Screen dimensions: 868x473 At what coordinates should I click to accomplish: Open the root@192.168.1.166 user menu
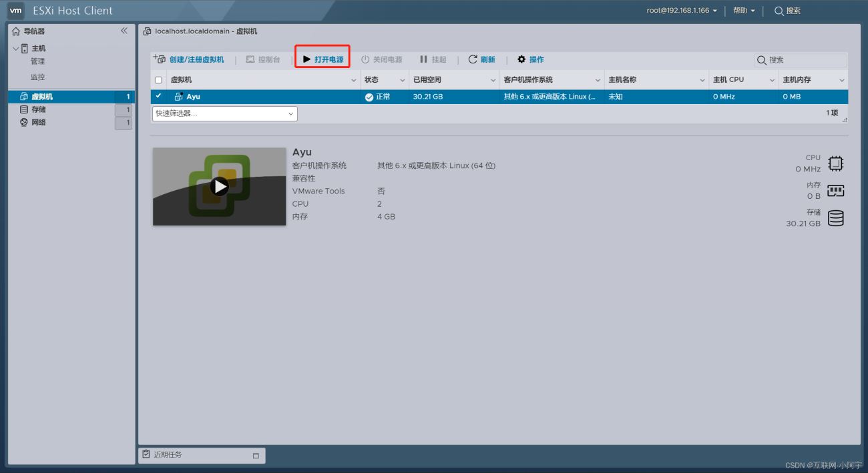click(682, 11)
